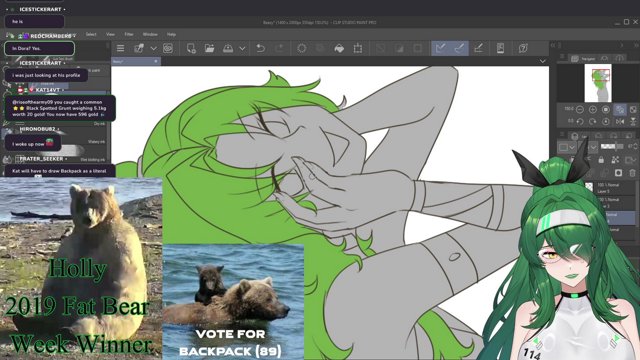Open the Clip Studio assist help icon
Image resolution: width=640 pixels, height=360 pixels.
pos(523,49)
